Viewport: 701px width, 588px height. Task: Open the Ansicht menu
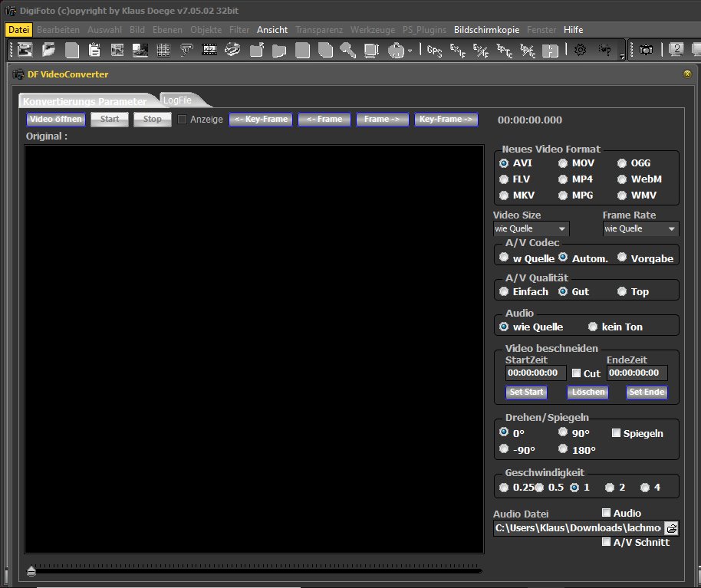(x=272, y=30)
